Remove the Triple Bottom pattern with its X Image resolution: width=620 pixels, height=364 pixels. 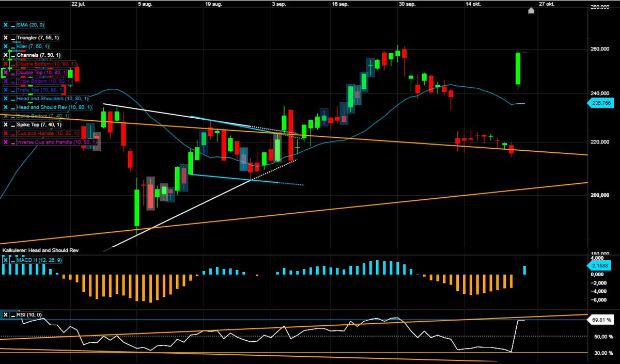[x=6, y=82]
